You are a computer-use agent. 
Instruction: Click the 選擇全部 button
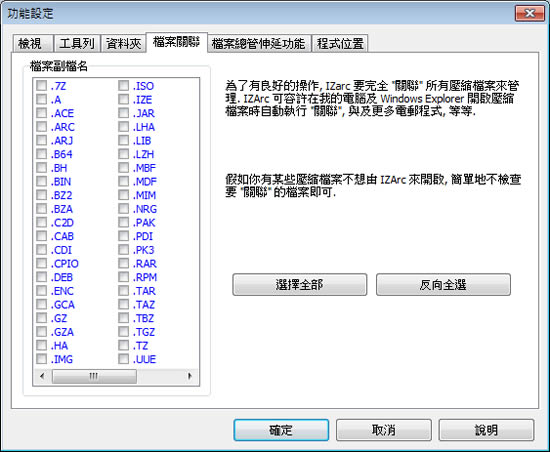[x=300, y=284]
